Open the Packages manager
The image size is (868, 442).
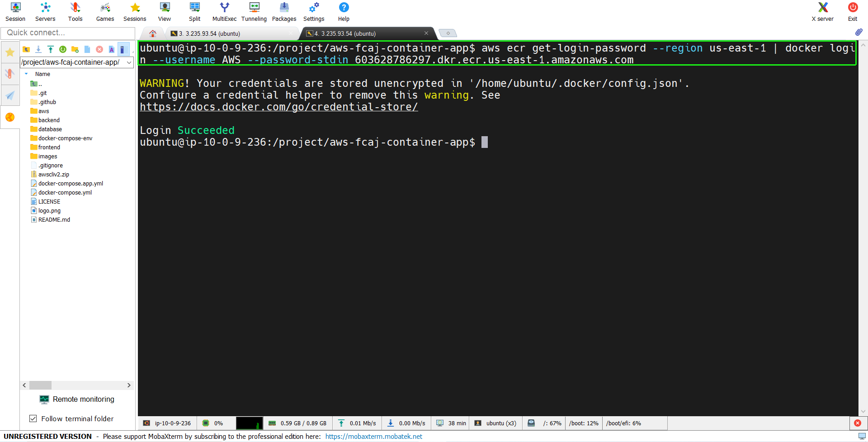284,12
